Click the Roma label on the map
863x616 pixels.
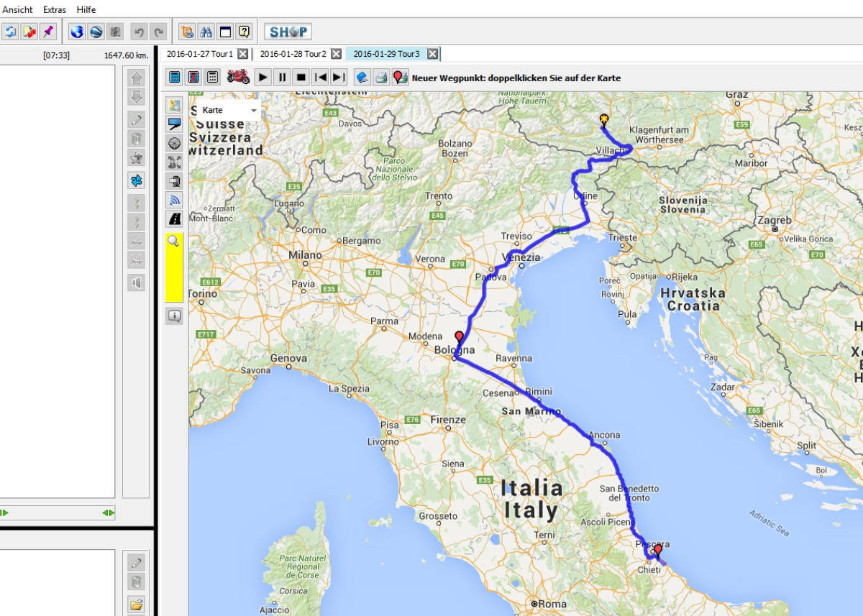point(554,604)
